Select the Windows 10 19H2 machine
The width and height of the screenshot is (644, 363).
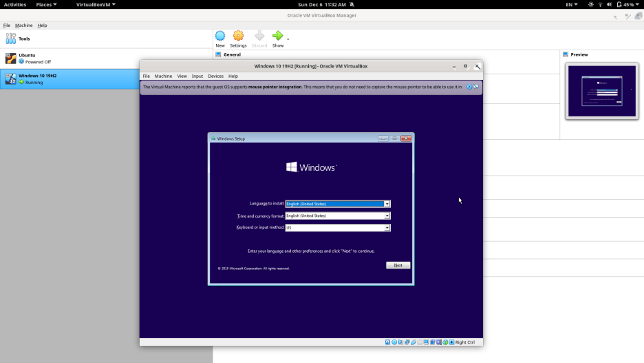pyautogui.click(x=69, y=79)
